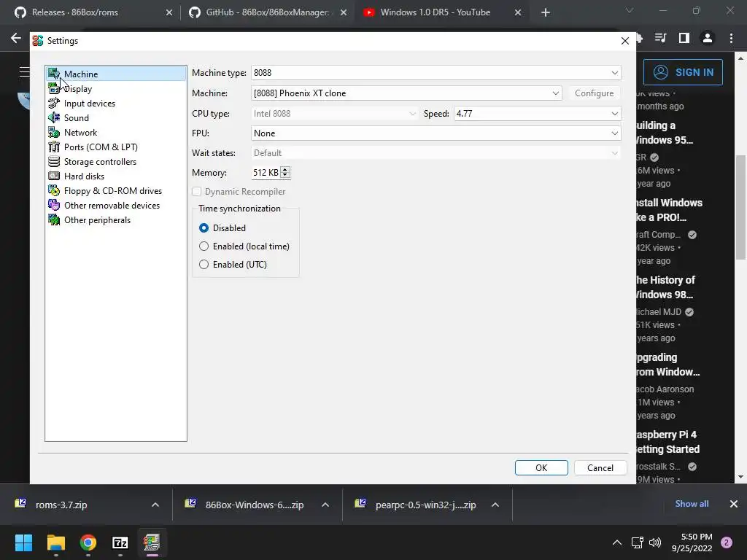
Task: Click the Input devices joystick icon
Action: [54, 104]
